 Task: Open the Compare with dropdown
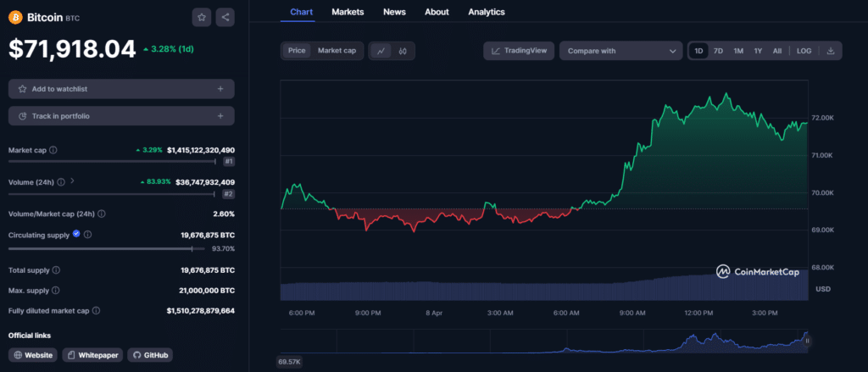click(x=621, y=51)
